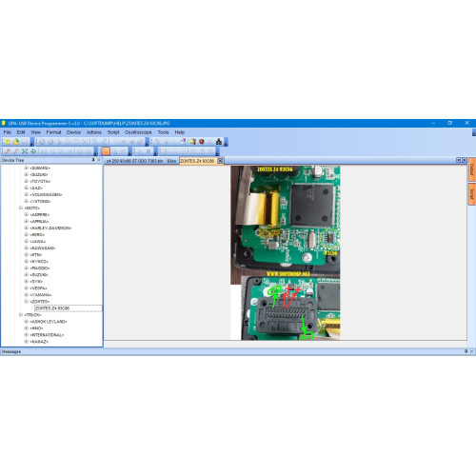Click the highlighted orange toolbar button
The image size is (476, 476).
point(106,151)
